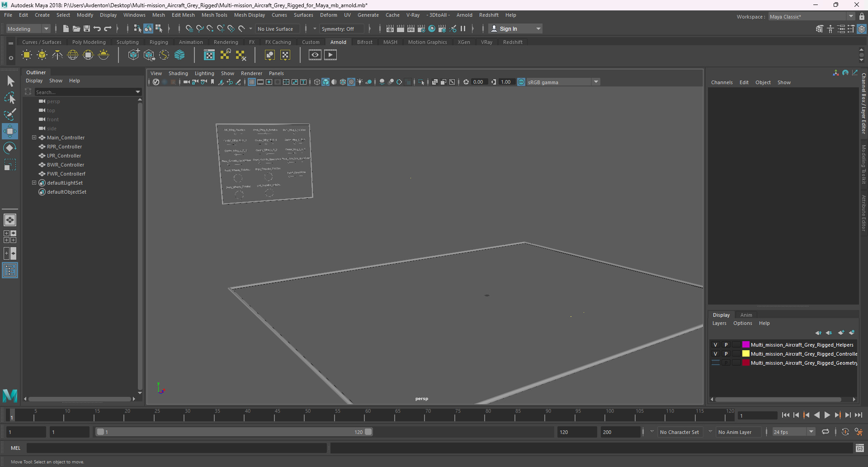Expand Main_Controller node in Outliner

34,138
